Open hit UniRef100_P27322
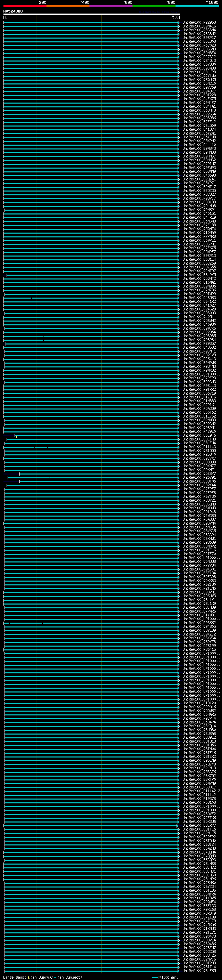The height and width of the screenshot is (980, 222). (x=199, y=57)
